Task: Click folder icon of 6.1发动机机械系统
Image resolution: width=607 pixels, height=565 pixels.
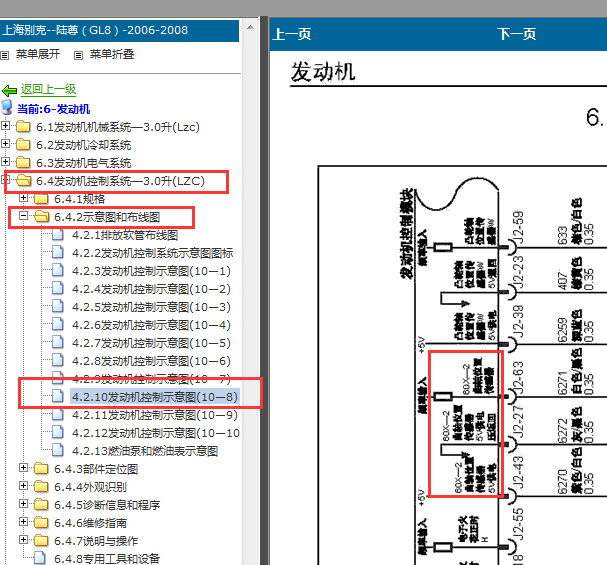Action: point(23,127)
